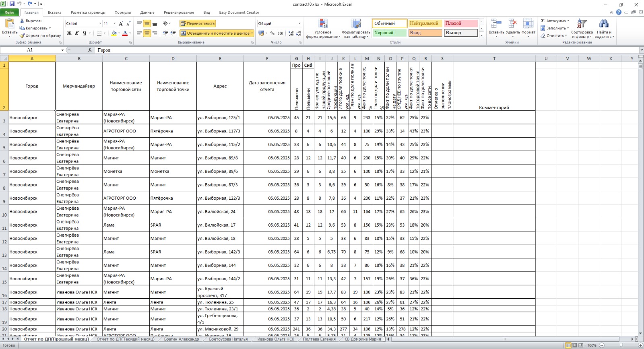Click the Undo arrow icon
This screenshot has width=644, height=349.
click(19, 4)
